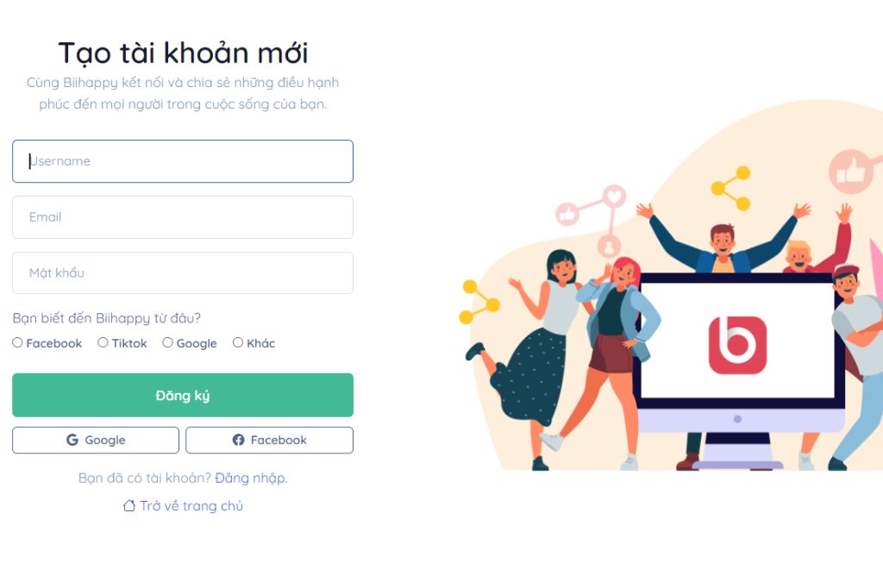
Task: Open the Đăng nhập login link
Action: [x=251, y=479]
